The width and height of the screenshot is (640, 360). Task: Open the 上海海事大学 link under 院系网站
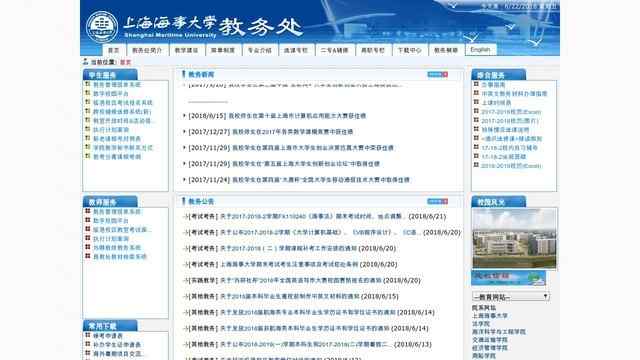coord(490,316)
